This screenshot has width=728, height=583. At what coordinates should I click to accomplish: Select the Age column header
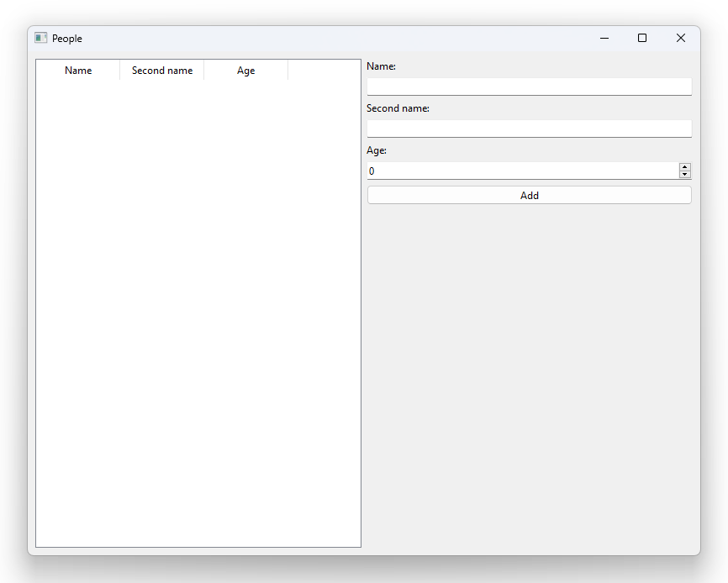246,71
